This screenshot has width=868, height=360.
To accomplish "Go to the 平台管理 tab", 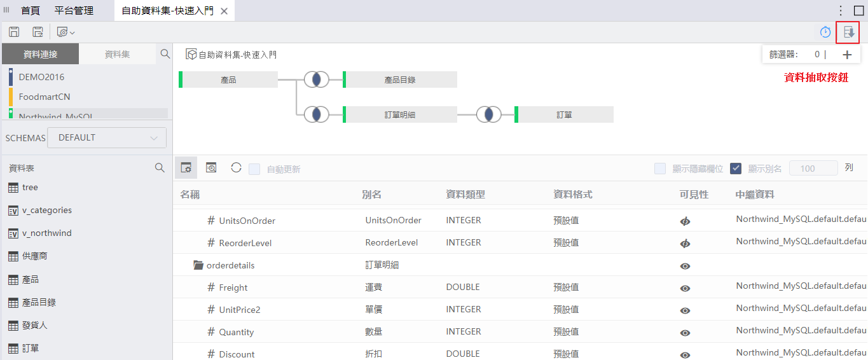I will (74, 11).
